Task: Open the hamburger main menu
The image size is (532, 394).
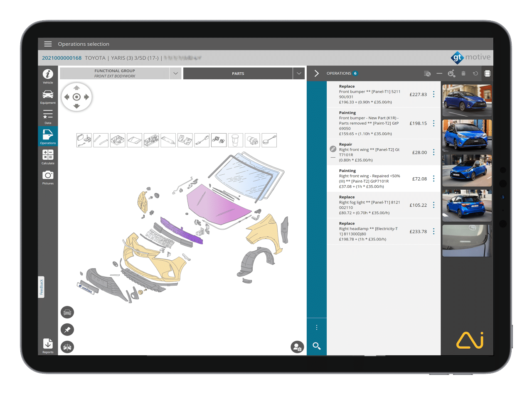Action: 48,44
